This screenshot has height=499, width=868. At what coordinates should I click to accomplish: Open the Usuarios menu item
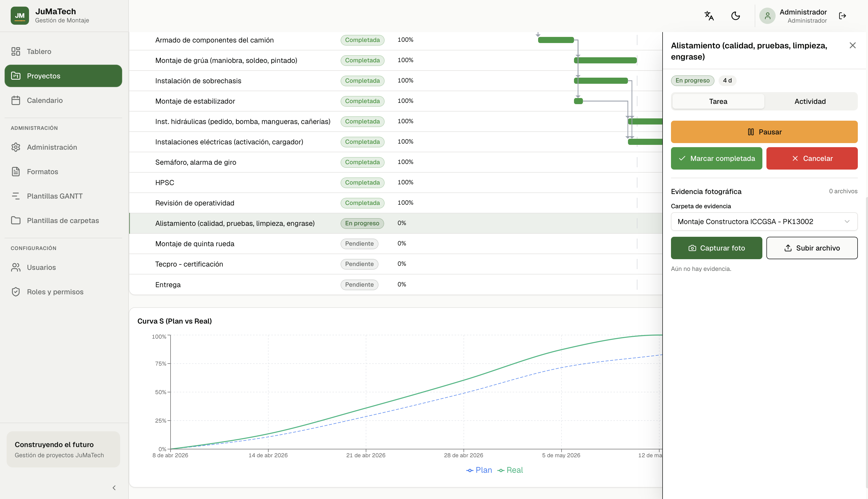(x=63, y=267)
